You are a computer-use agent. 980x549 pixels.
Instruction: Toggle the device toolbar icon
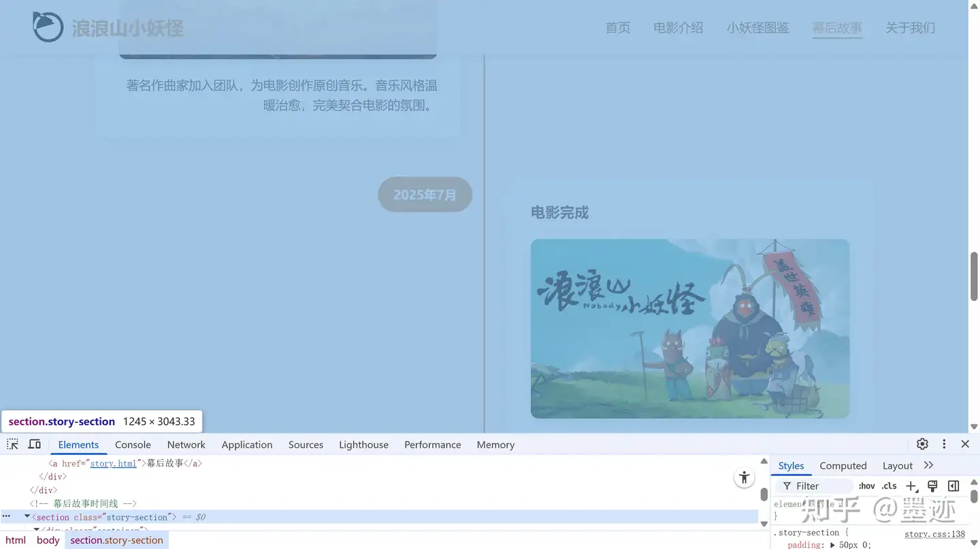point(34,444)
